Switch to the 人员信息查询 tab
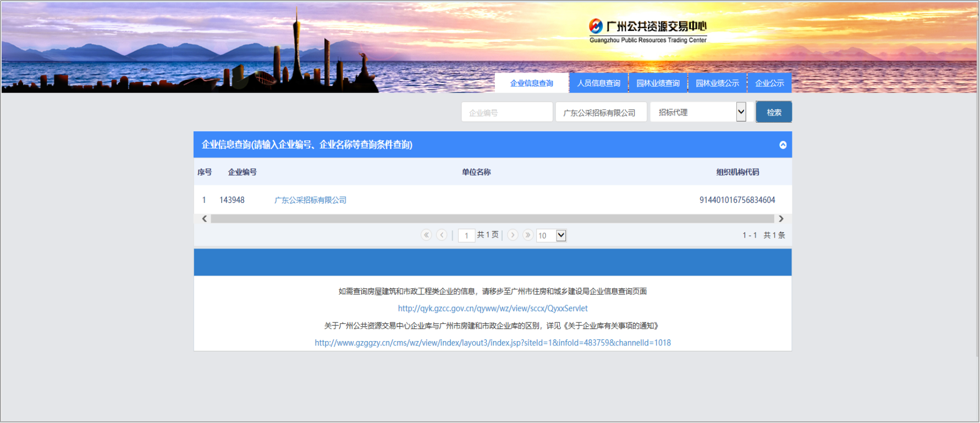Image resolution: width=980 pixels, height=423 pixels. [598, 83]
